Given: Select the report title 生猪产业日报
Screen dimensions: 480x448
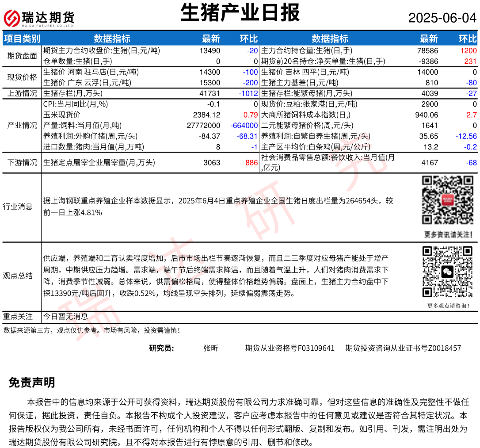Looking at the screenshot, I should tap(240, 13).
